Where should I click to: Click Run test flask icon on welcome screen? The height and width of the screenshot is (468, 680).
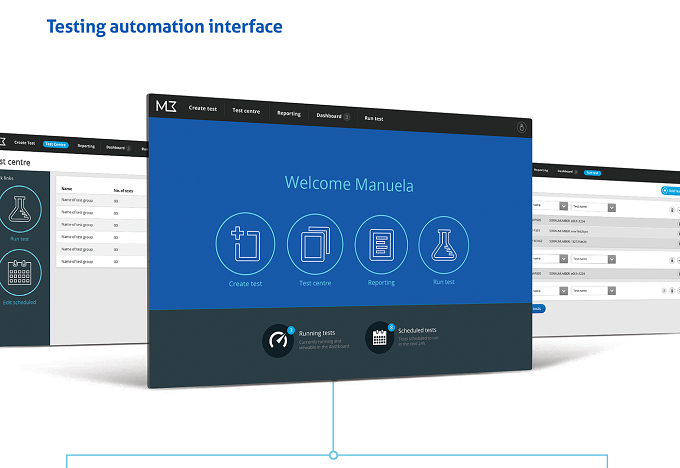click(444, 245)
